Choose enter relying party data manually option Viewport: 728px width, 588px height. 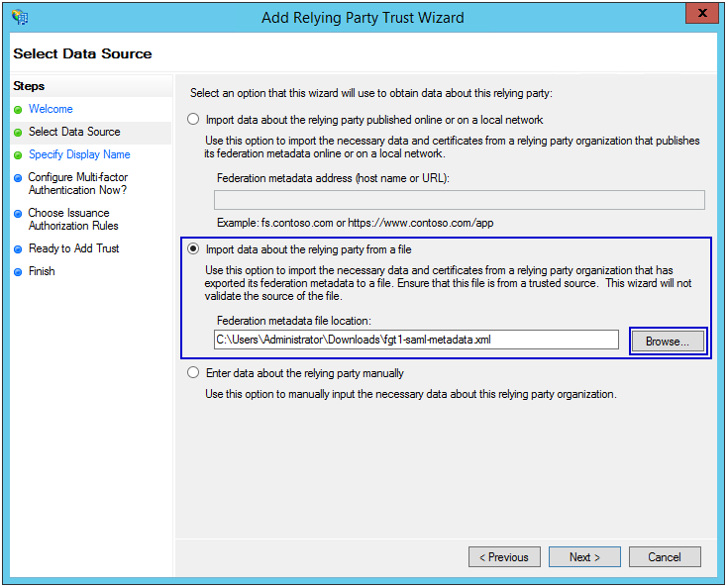(193, 373)
